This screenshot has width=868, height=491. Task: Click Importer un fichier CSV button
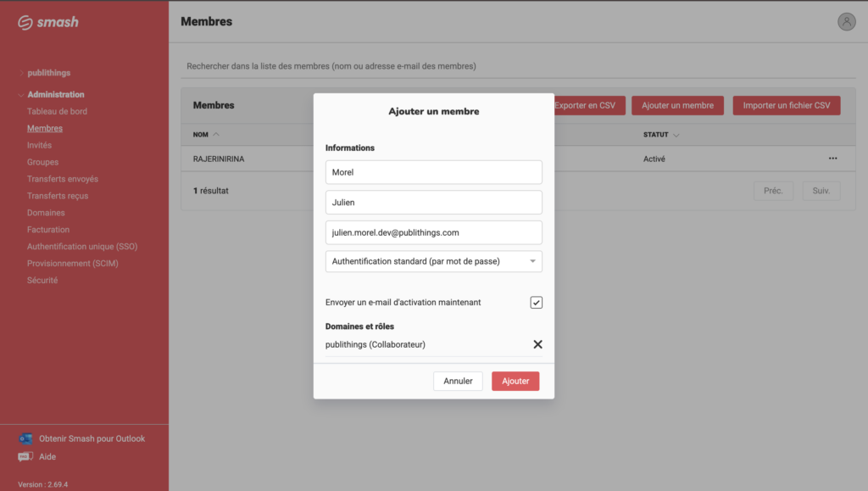786,106
